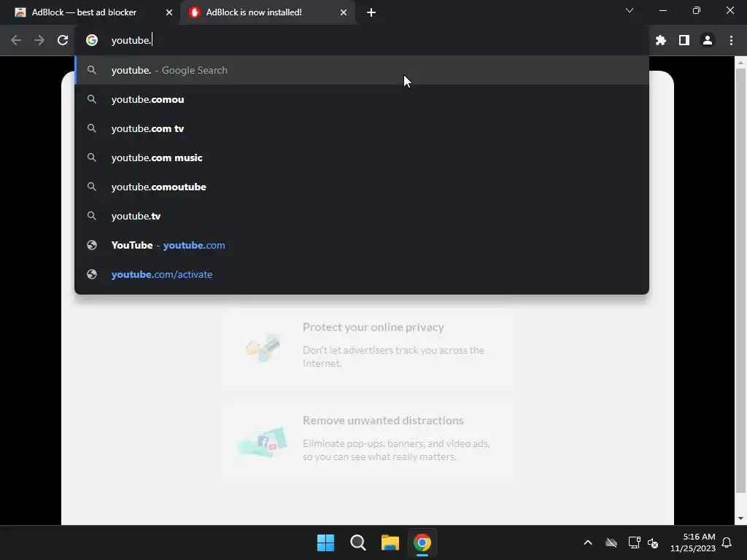Select 'youtube. - Google Search' suggestion
This screenshot has width=747, height=560.
(362, 70)
